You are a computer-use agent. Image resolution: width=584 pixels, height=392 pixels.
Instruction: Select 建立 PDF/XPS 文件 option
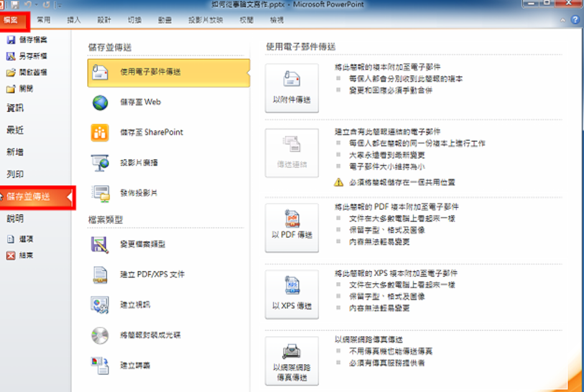tap(169, 275)
